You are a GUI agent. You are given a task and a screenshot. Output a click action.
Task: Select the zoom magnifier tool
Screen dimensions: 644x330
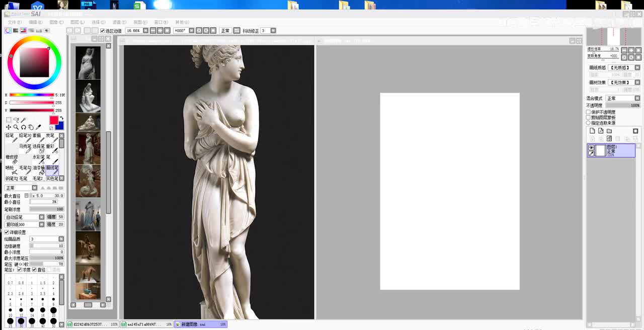tap(16, 127)
